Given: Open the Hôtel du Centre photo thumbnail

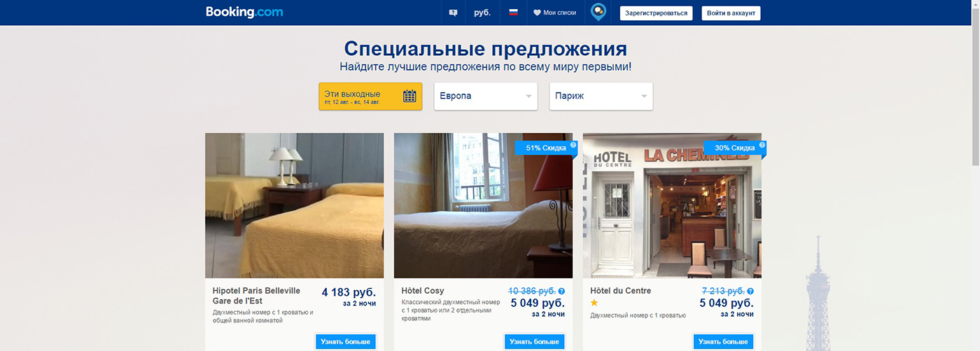Looking at the screenshot, I should point(672,206).
